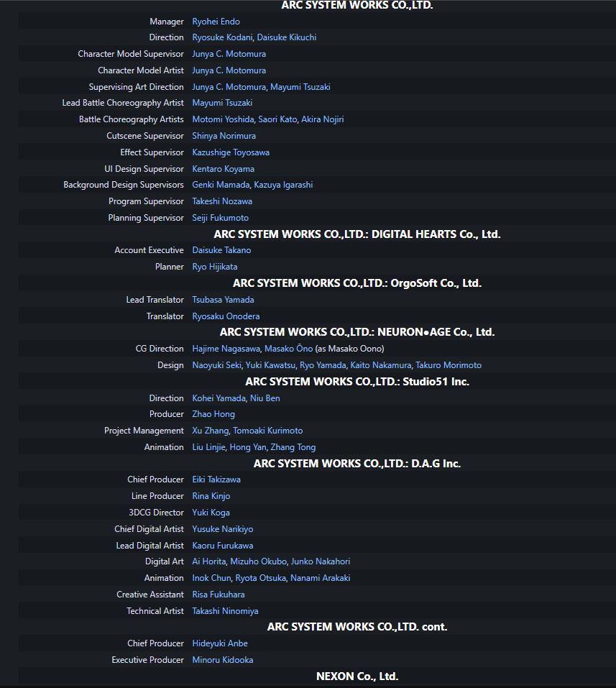Click the Tomoaki Kurimoto link
This screenshot has height=688, width=616.
point(267,431)
